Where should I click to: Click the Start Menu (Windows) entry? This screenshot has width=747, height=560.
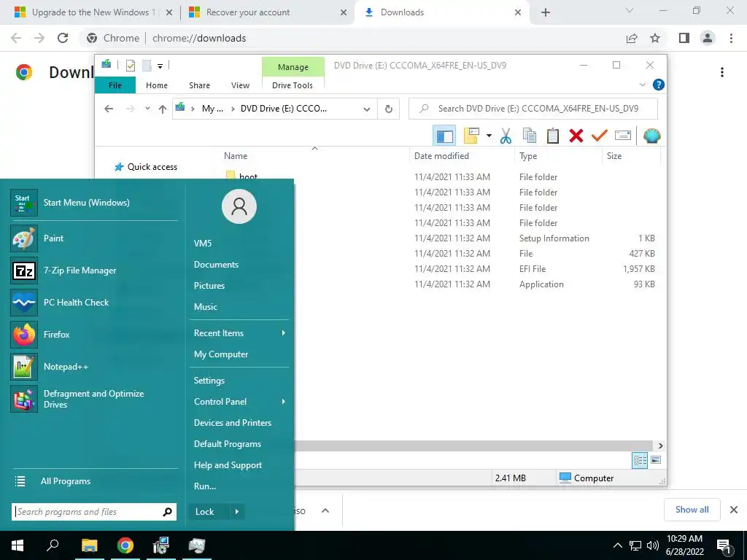pyautogui.click(x=94, y=203)
